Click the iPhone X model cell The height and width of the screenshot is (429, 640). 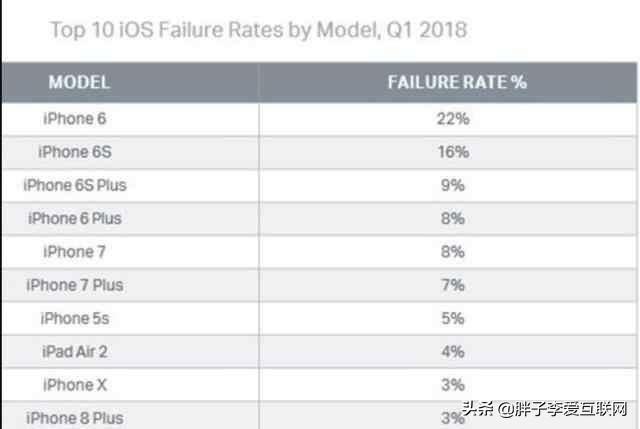74,384
